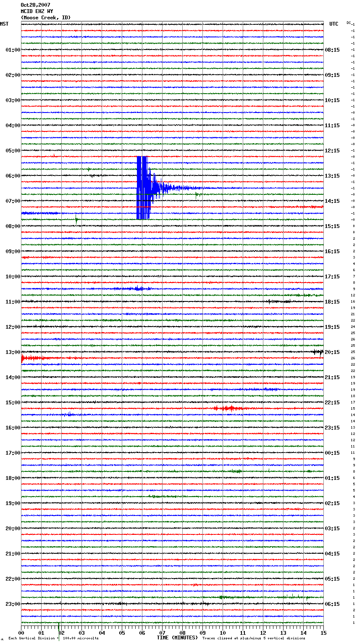Click the DC column header

click(349, 23)
